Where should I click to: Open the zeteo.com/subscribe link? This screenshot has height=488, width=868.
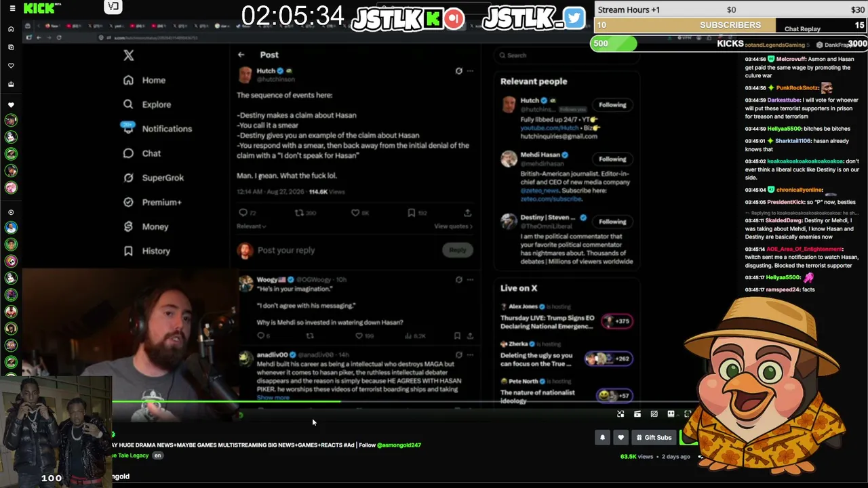(x=551, y=199)
